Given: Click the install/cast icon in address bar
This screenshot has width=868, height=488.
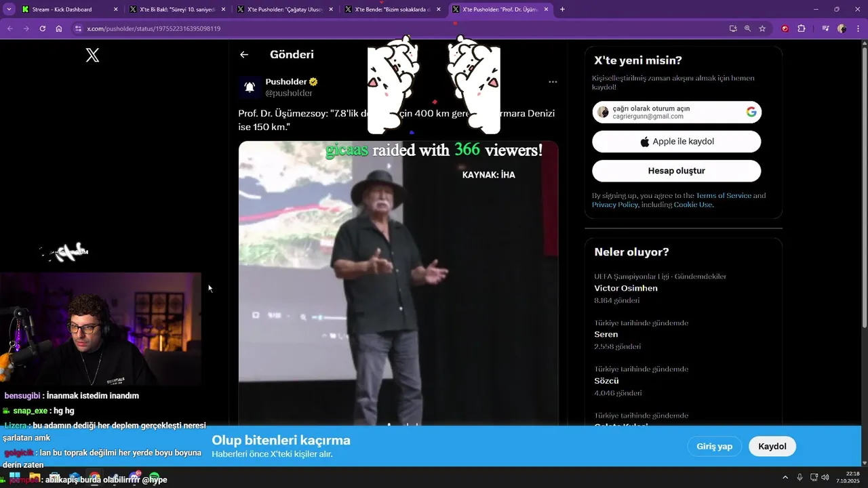Looking at the screenshot, I should click(x=733, y=28).
